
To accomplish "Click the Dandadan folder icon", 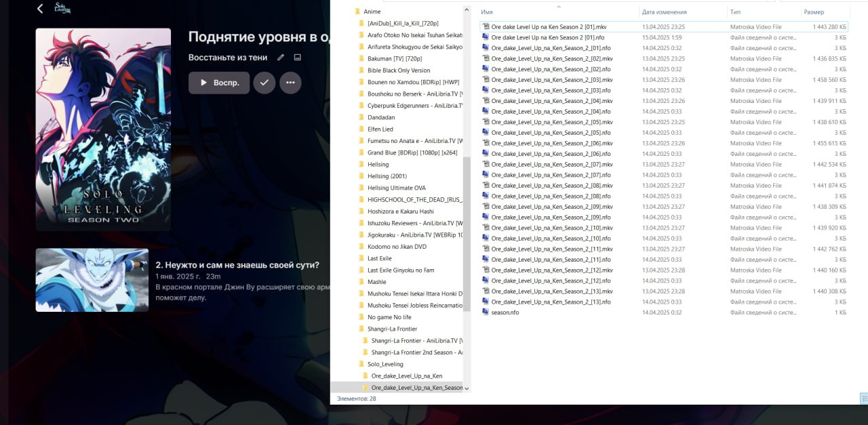I will pyautogui.click(x=361, y=117).
